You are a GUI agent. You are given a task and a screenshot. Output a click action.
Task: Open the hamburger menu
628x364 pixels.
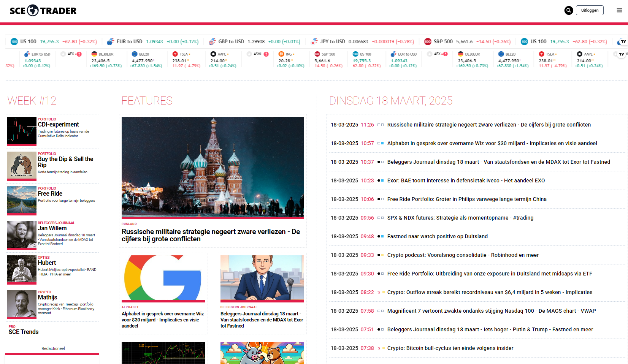619,10
